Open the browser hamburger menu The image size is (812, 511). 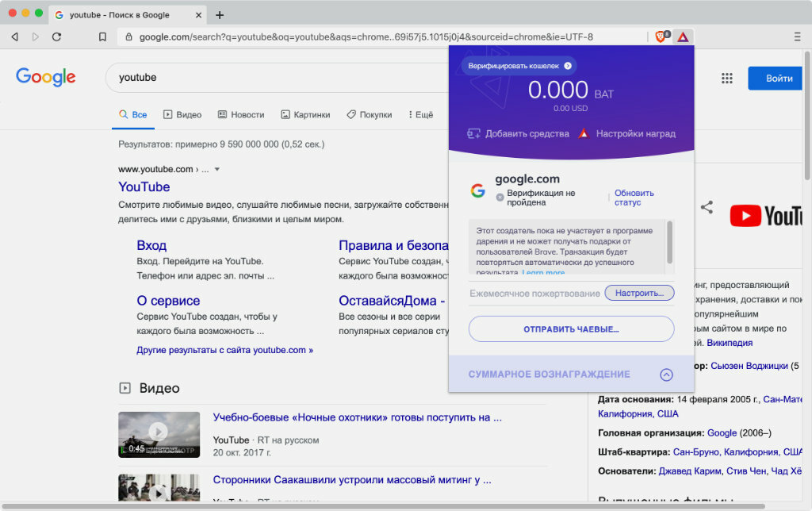pyautogui.click(x=797, y=36)
